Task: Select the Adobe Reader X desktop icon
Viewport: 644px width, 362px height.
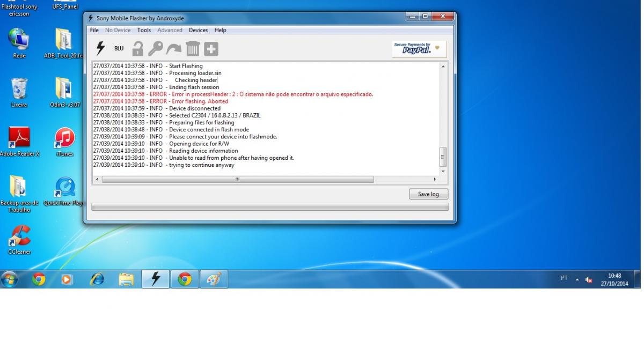Action: click(19, 142)
